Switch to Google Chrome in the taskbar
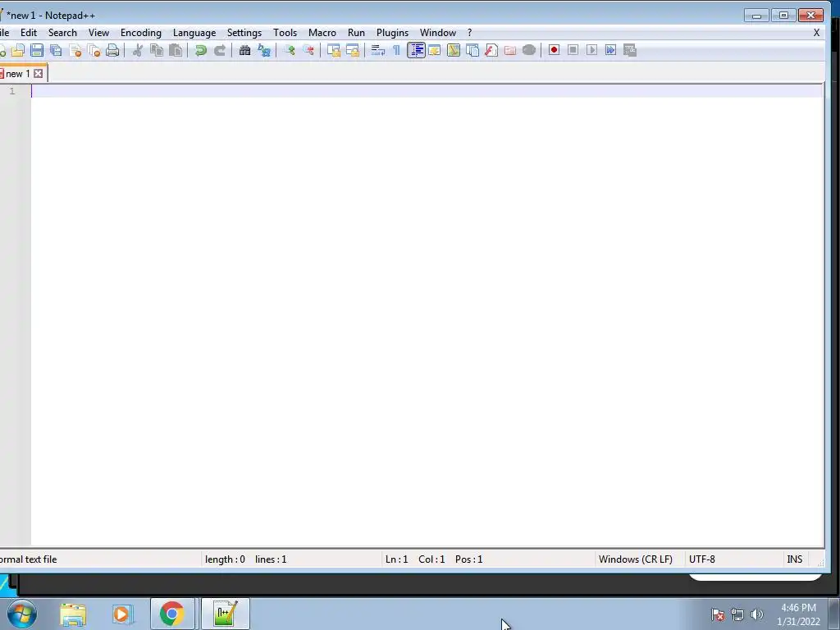840x630 pixels. (x=172, y=614)
